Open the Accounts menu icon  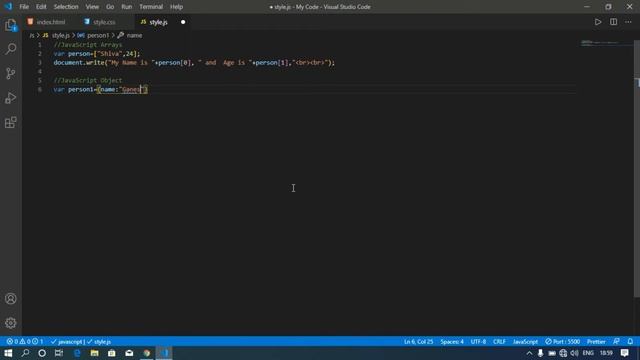(11, 299)
